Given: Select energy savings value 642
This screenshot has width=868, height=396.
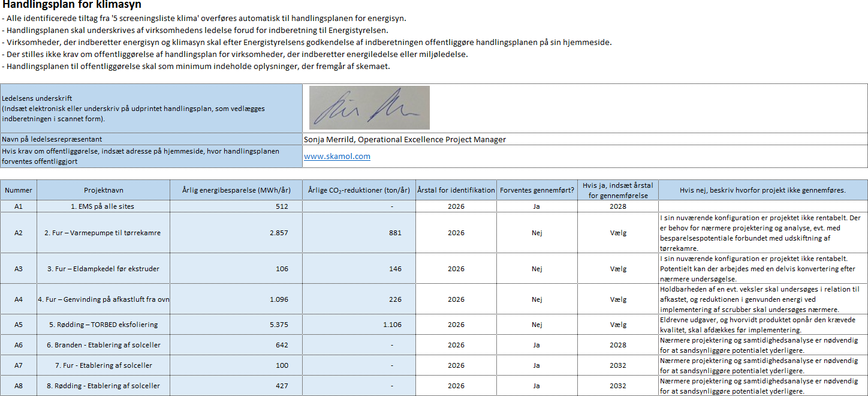Looking at the screenshot, I should click(x=237, y=345).
